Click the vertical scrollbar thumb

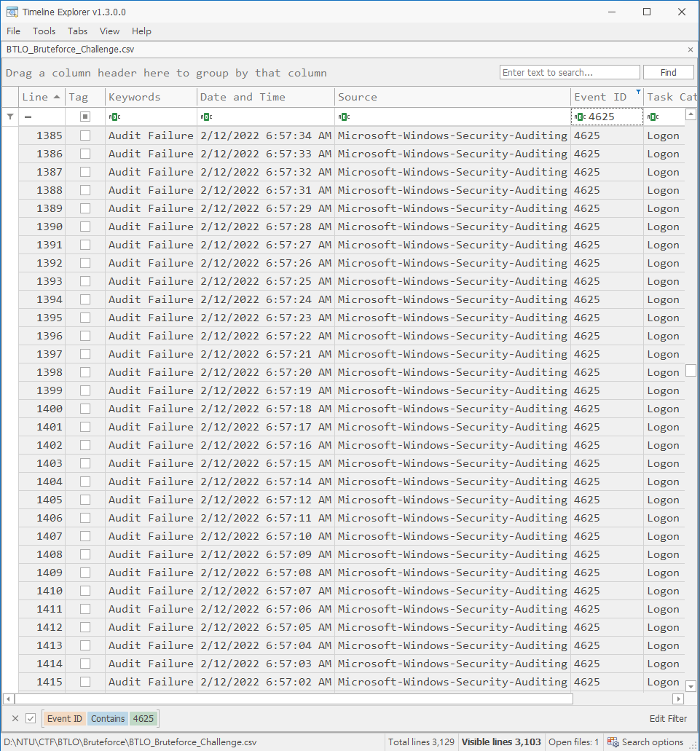coord(691,370)
